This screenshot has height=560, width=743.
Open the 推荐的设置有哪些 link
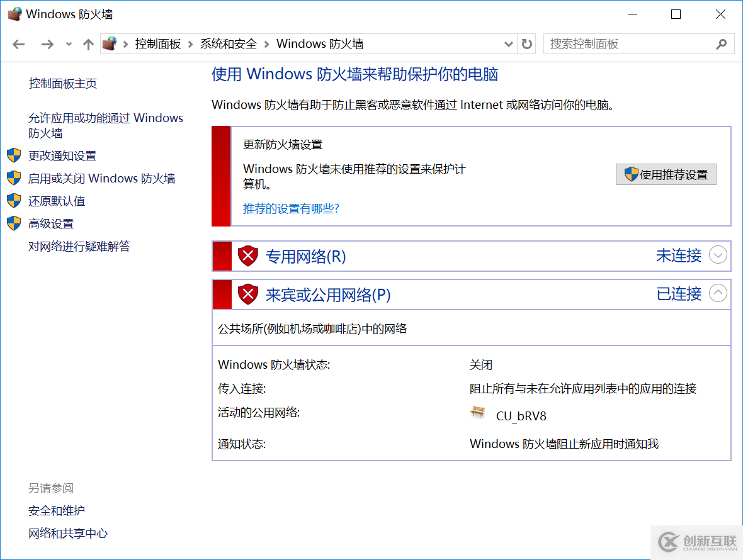pos(291,208)
